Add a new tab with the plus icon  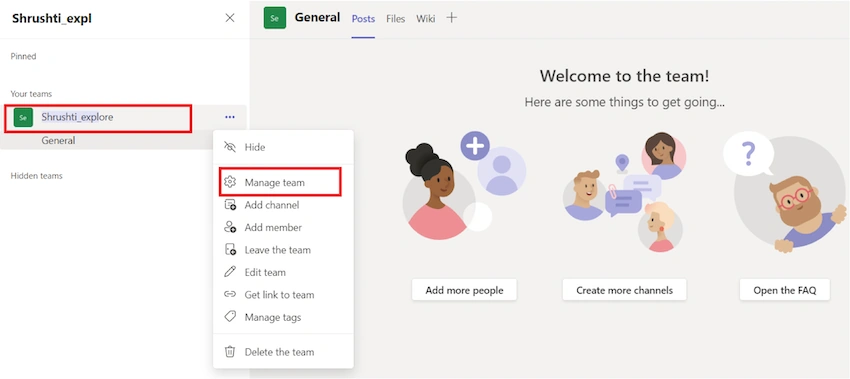point(451,18)
